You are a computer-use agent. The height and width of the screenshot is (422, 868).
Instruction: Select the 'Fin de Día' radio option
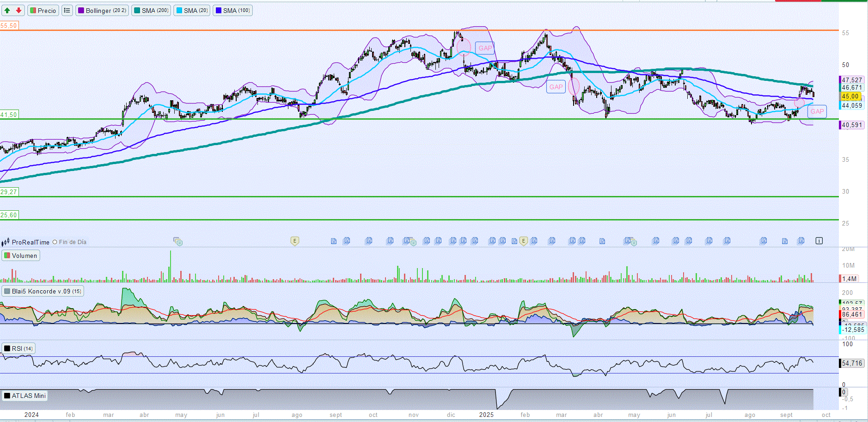[55, 242]
